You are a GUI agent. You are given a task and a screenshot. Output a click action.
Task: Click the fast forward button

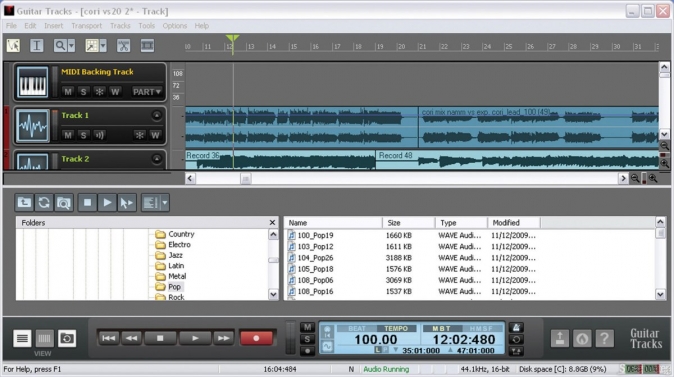[x=224, y=338]
